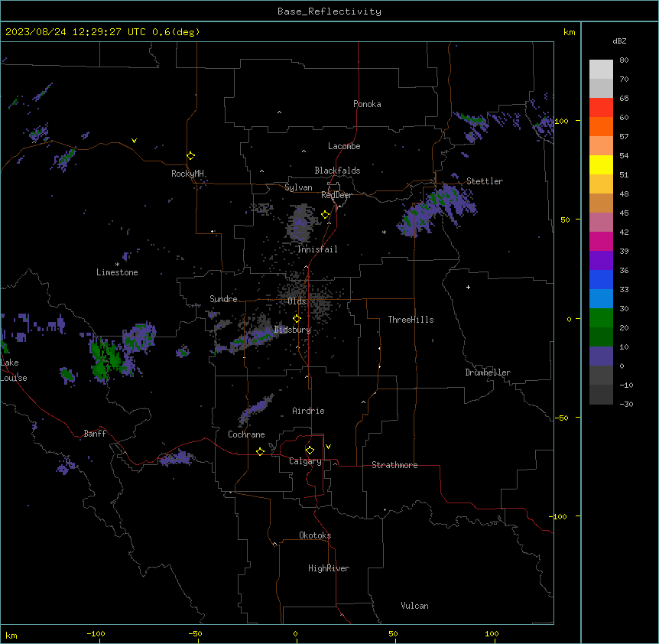
Task: Click the Cochrane label
Action: pos(246,434)
